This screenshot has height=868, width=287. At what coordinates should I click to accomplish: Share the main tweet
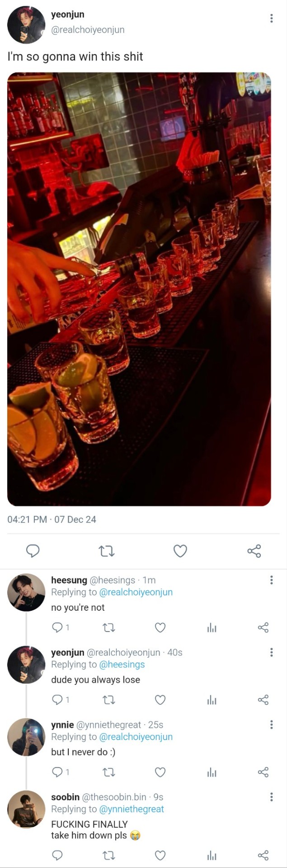[x=254, y=551]
